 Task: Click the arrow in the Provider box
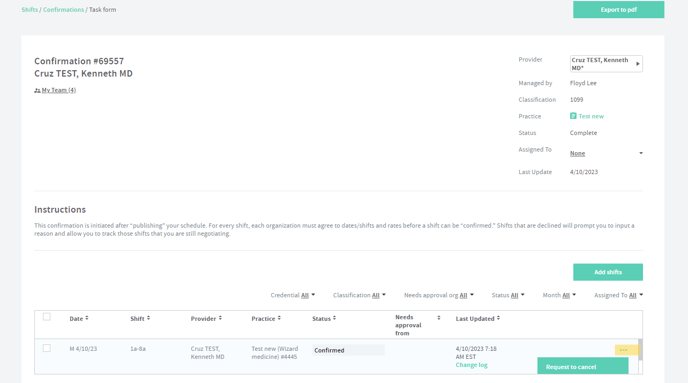638,64
